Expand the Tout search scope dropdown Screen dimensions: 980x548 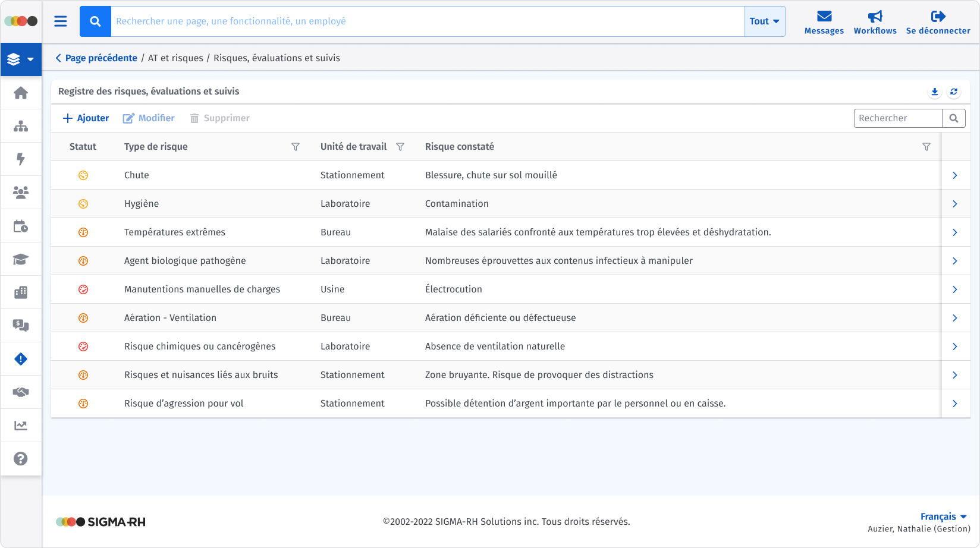click(765, 21)
